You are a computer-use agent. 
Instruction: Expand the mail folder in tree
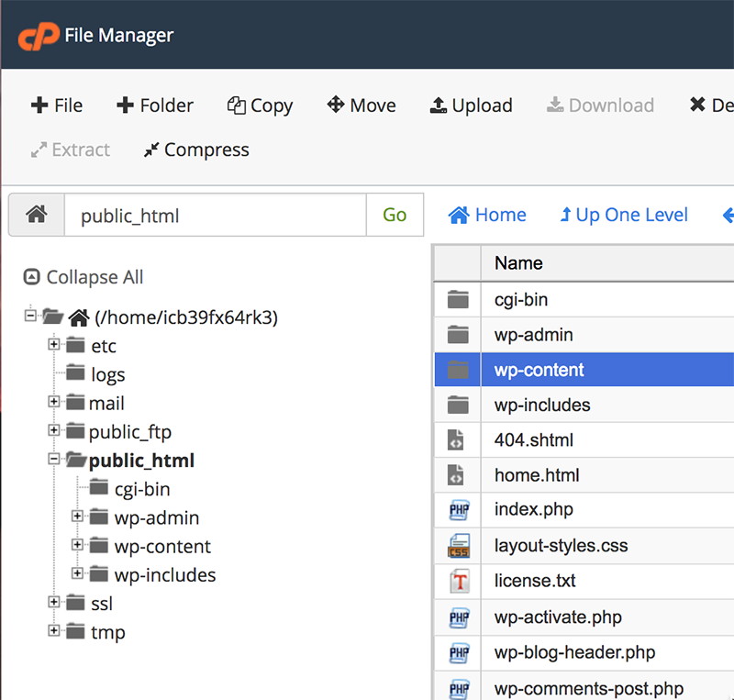pos(54,402)
